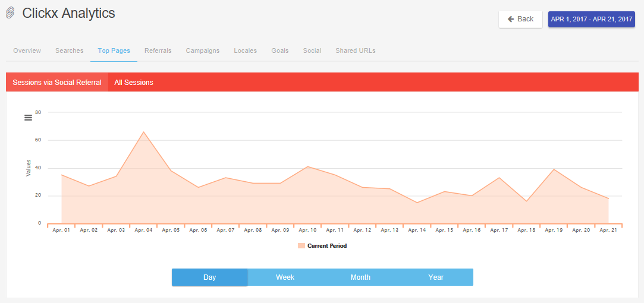This screenshot has width=644, height=303.
Task: Open the Goals tab
Action: tap(279, 51)
